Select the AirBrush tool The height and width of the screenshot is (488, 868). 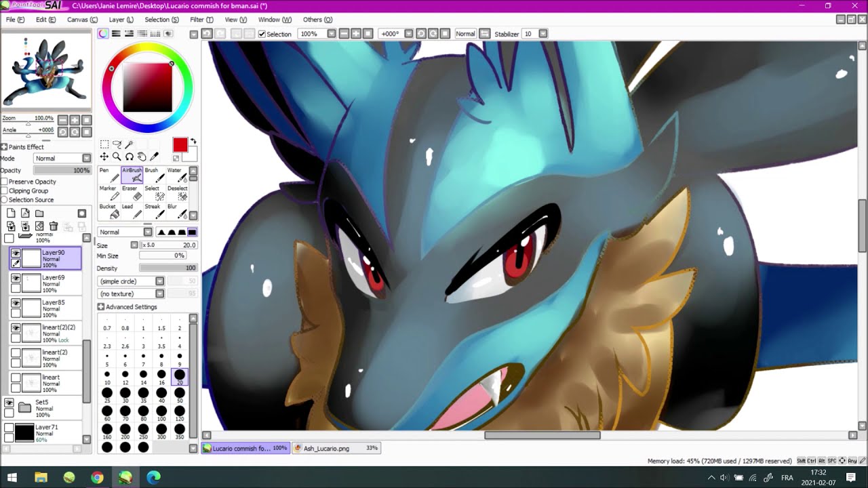point(132,175)
